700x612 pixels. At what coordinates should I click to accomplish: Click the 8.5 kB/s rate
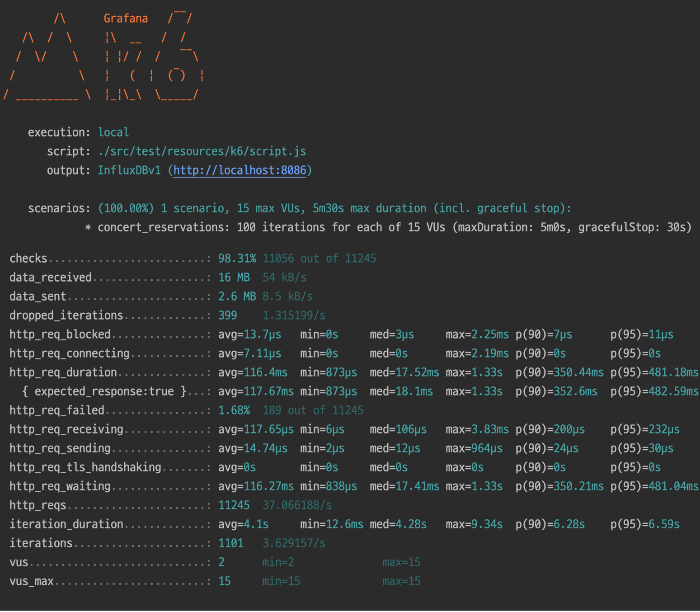(x=287, y=297)
